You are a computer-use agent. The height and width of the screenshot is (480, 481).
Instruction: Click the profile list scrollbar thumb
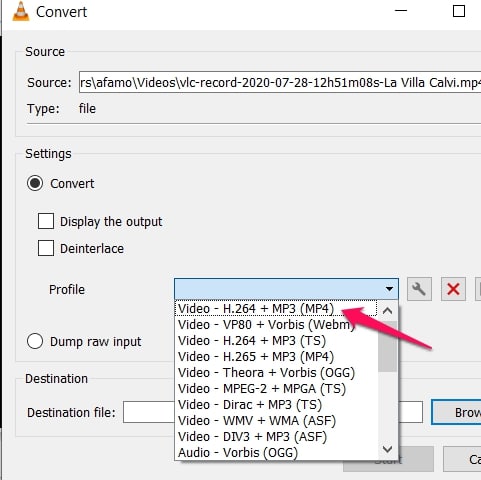387,346
